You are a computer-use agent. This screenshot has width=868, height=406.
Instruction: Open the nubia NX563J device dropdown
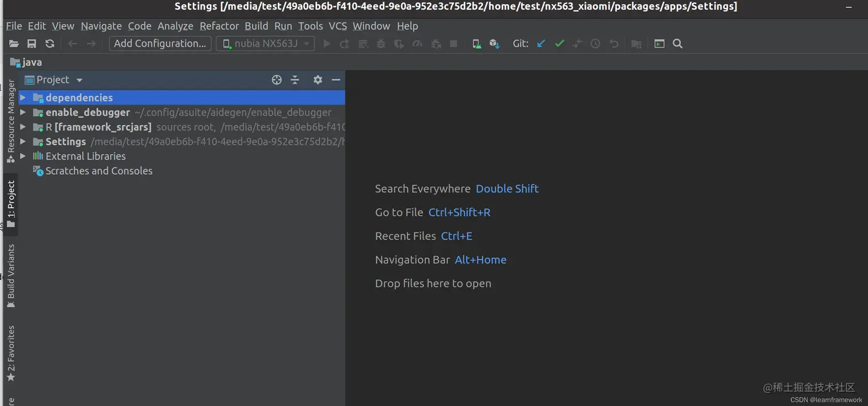[265, 44]
